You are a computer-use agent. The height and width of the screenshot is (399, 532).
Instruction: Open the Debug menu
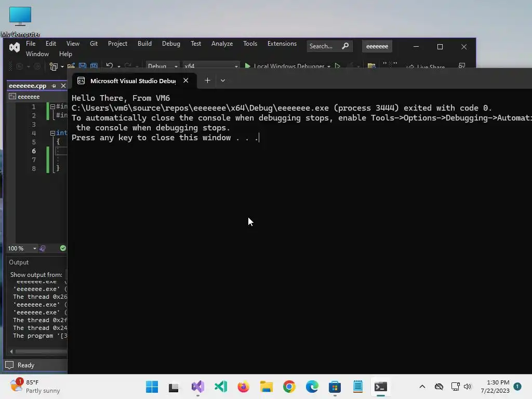pos(171,44)
